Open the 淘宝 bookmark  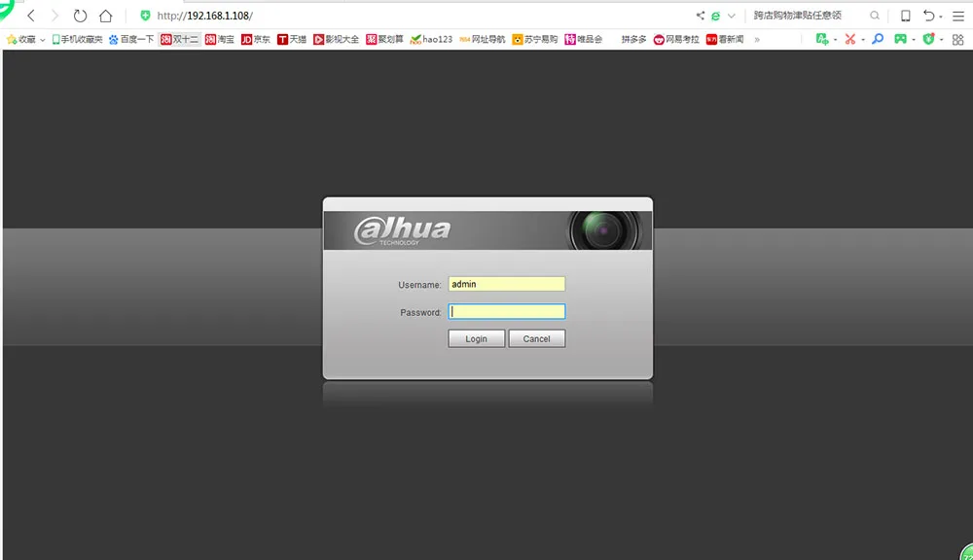pyautogui.click(x=220, y=39)
